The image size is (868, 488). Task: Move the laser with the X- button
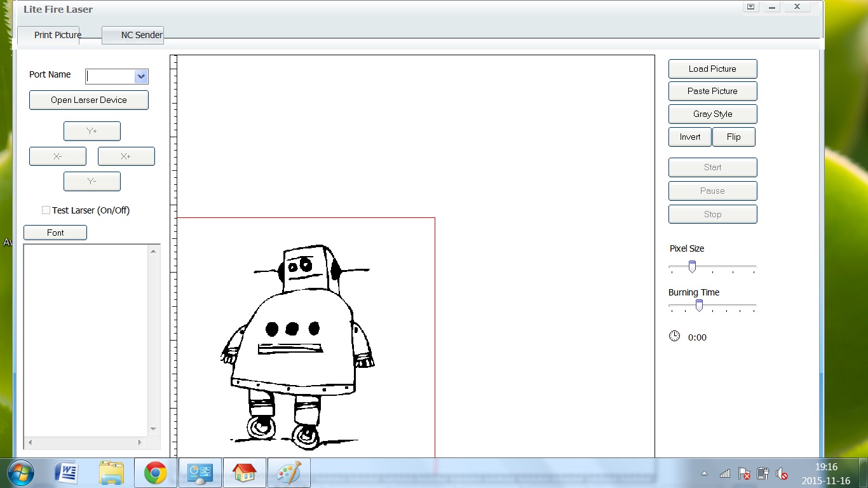[x=58, y=156]
